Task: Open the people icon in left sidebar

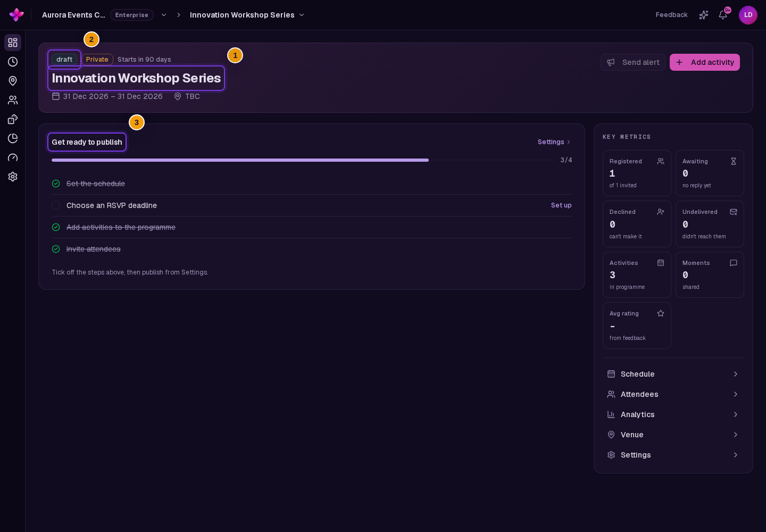Action: coord(13,100)
